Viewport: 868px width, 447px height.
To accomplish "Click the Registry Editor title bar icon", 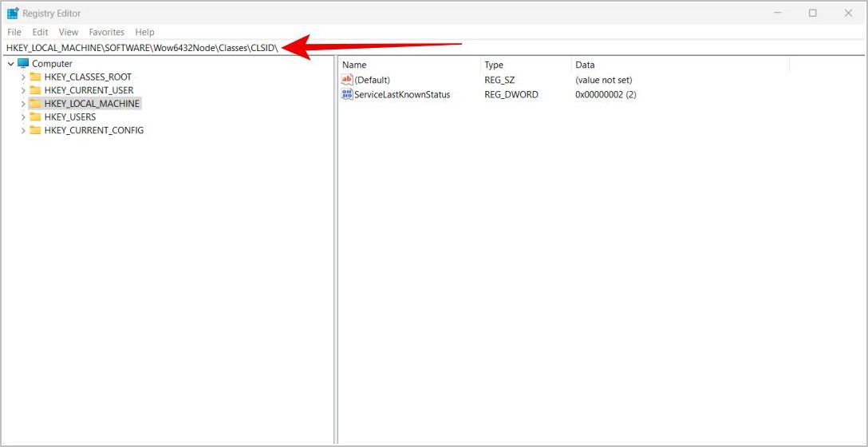I will (13, 14).
